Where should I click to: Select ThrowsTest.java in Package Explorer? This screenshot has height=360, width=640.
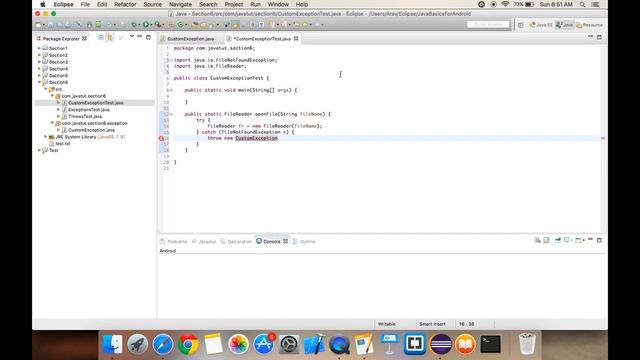click(85, 116)
